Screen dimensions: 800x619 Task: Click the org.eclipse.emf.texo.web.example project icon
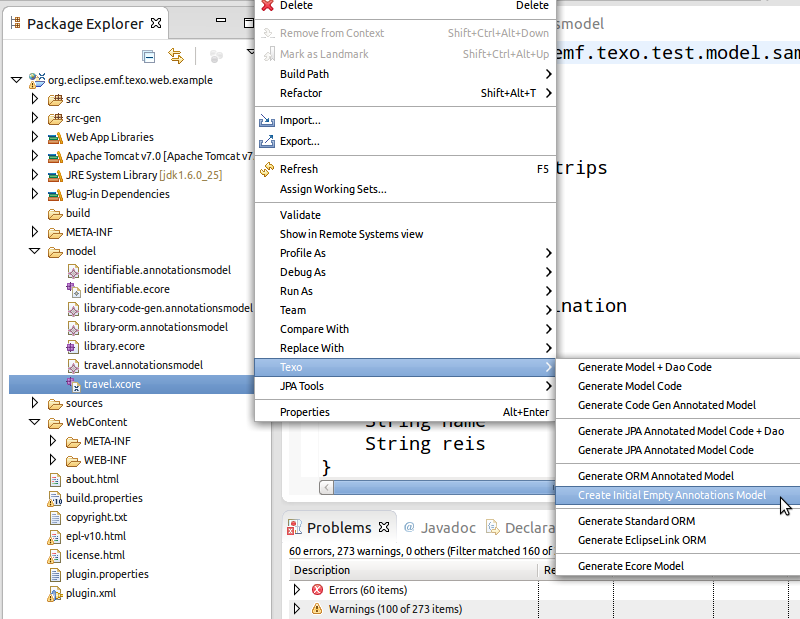37,80
